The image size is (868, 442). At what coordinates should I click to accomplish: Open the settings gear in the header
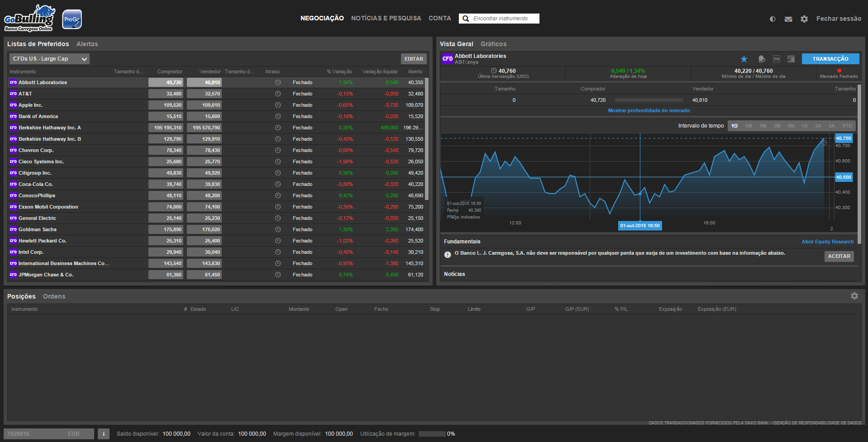[x=804, y=19]
